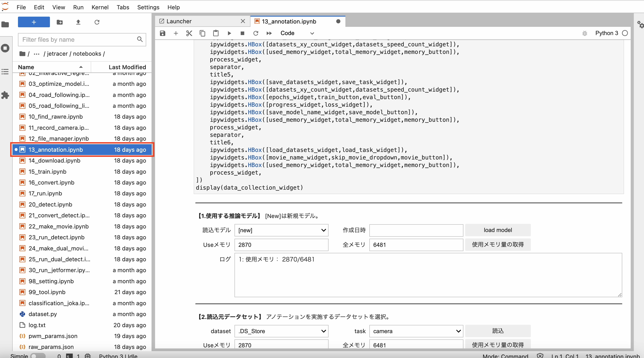Insert a cell below using the plus icon
This screenshot has width=644, height=358.
tap(176, 33)
